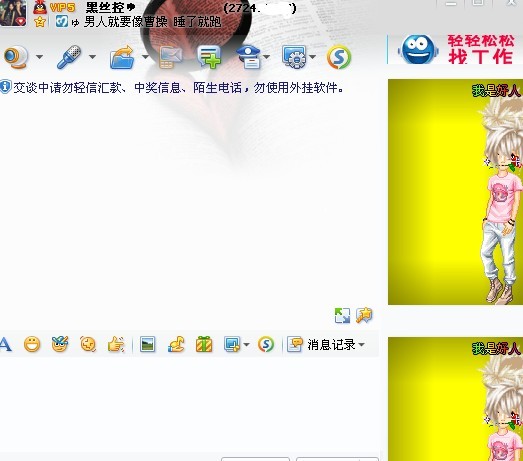This screenshot has width=523, height=461.
Task: Open the smiley emoticon picker
Action: point(32,344)
